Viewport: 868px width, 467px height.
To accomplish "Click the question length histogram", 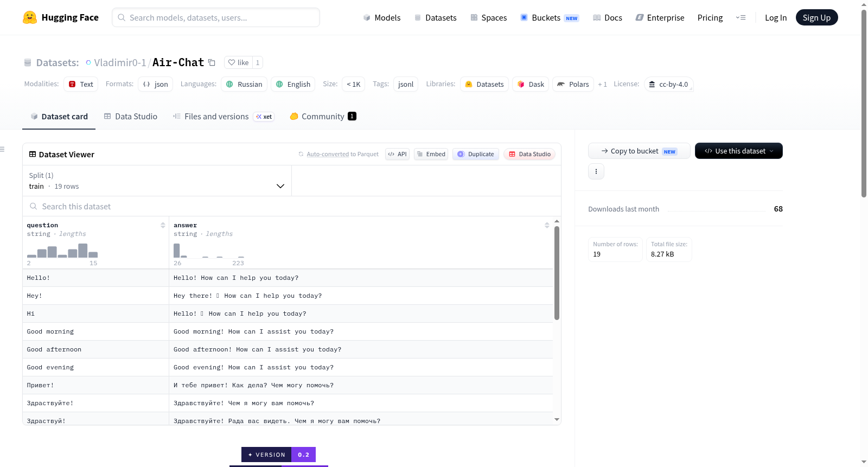I will coord(62,251).
